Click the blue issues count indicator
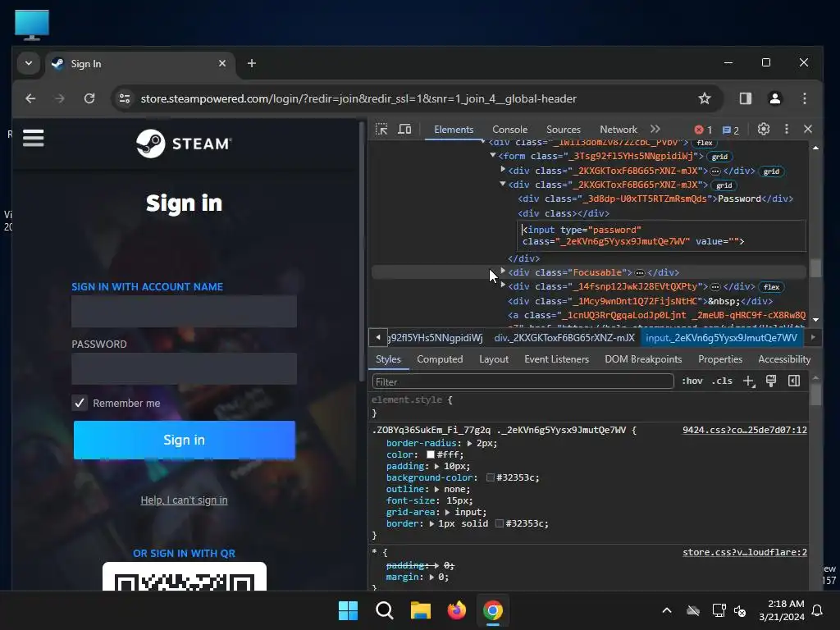This screenshot has width=840, height=630. [x=731, y=130]
